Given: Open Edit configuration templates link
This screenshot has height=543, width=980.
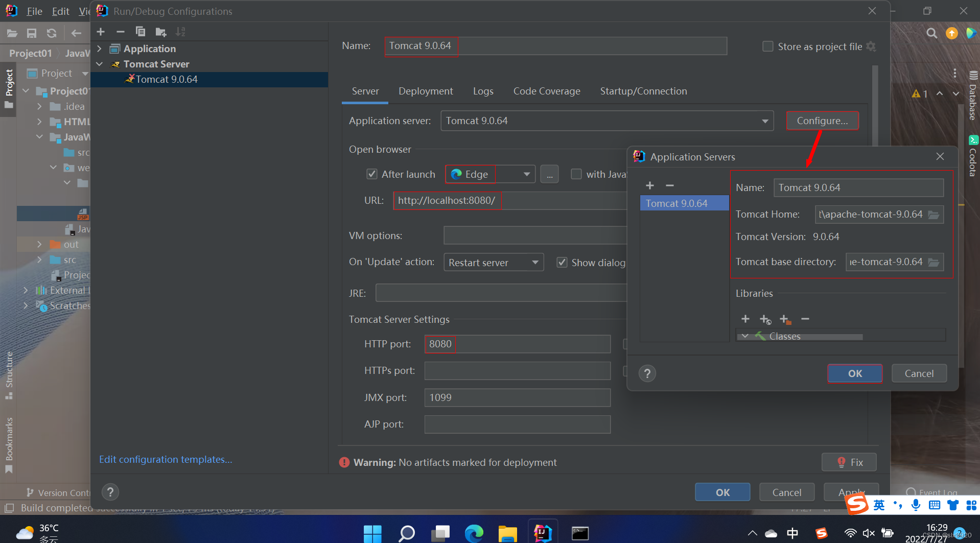Looking at the screenshot, I should pos(166,459).
